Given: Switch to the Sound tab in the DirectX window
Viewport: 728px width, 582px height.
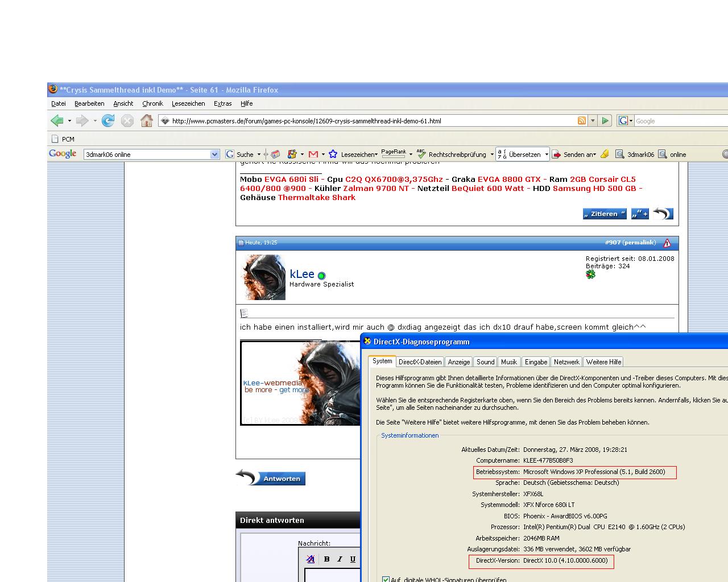Looking at the screenshot, I should (x=485, y=362).
